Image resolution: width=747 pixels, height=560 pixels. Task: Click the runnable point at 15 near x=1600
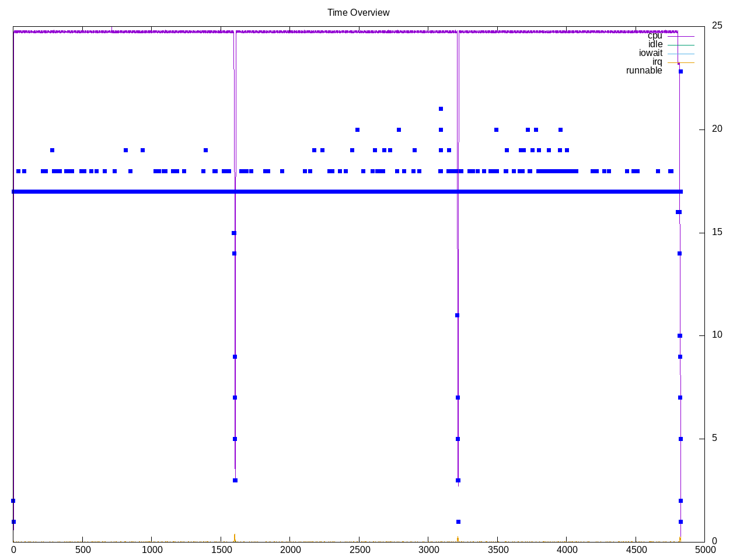point(234,233)
